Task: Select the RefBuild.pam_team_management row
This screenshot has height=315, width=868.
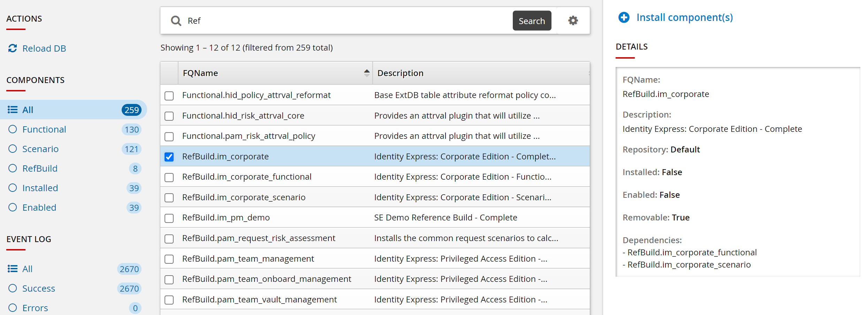Action: click(x=248, y=258)
